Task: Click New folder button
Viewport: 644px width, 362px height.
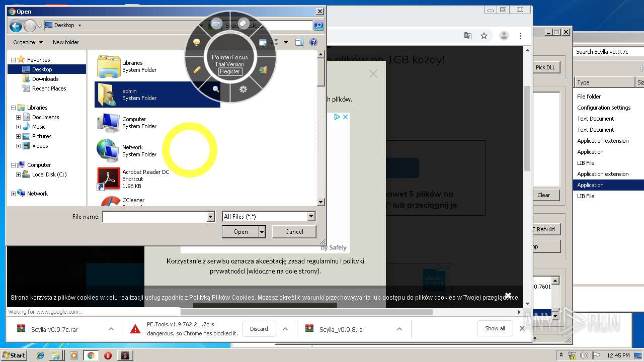Action: pos(66,42)
